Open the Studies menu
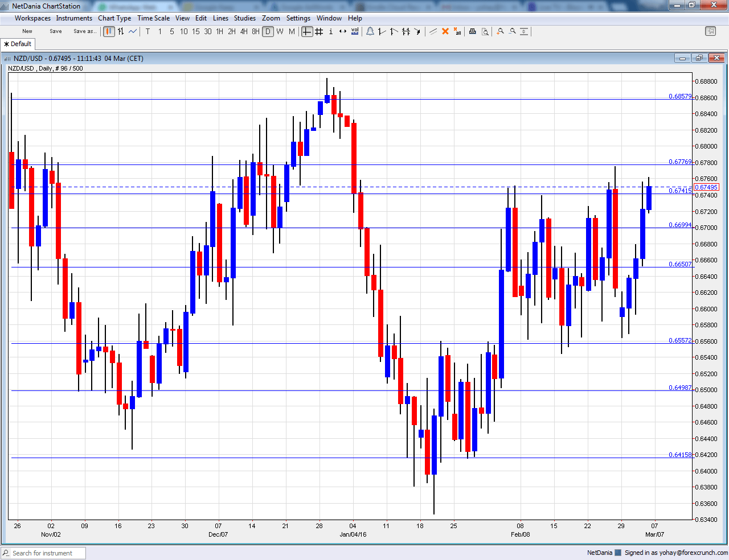The image size is (729, 560). tap(245, 18)
